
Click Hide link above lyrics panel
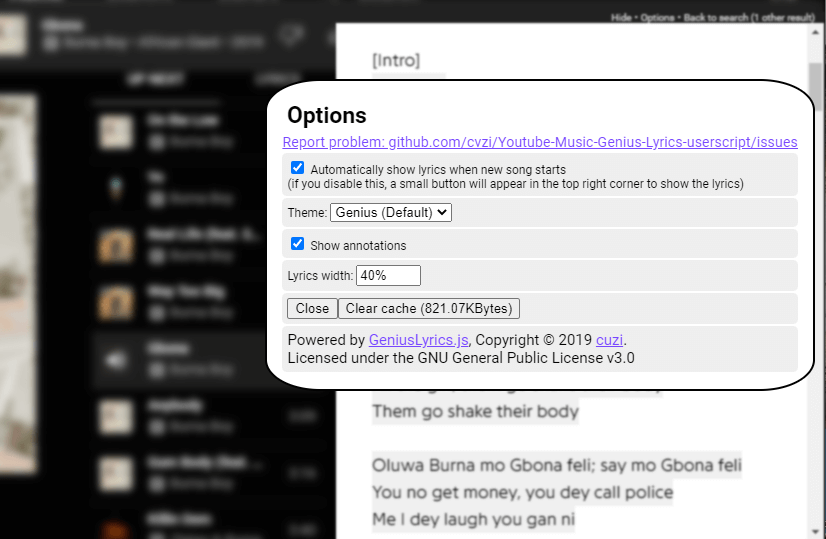[621, 17]
